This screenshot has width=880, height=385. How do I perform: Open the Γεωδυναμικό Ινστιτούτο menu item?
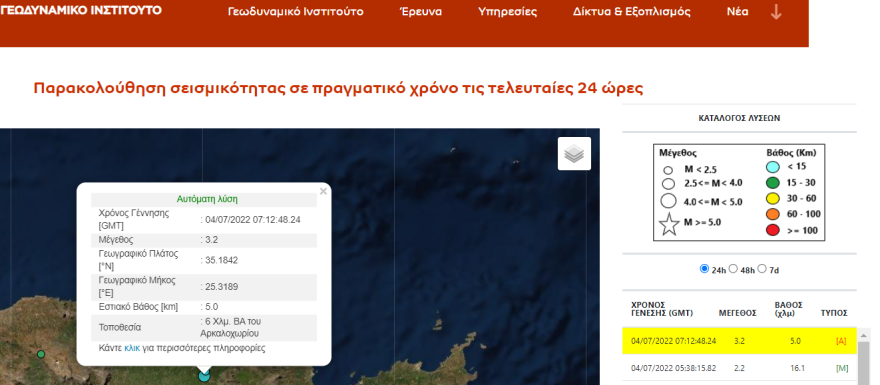tap(295, 12)
